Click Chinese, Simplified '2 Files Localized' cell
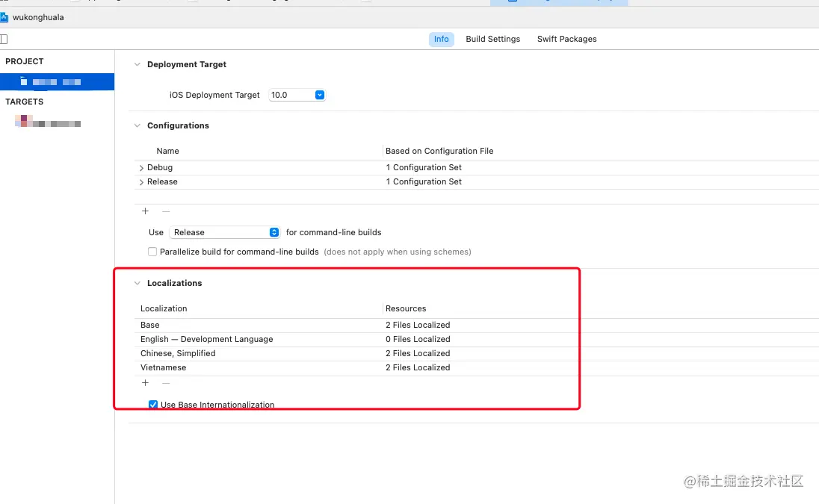 (x=418, y=353)
